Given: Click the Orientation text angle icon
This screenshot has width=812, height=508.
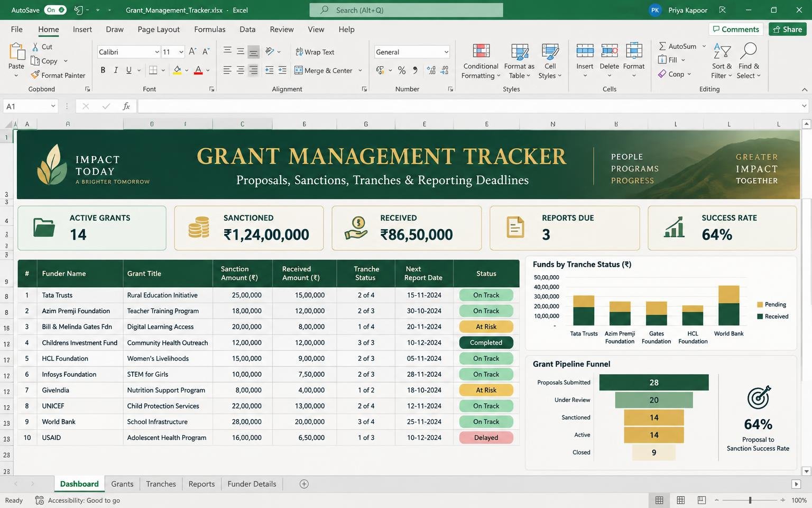Looking at the screenshot, I should 270,51.
